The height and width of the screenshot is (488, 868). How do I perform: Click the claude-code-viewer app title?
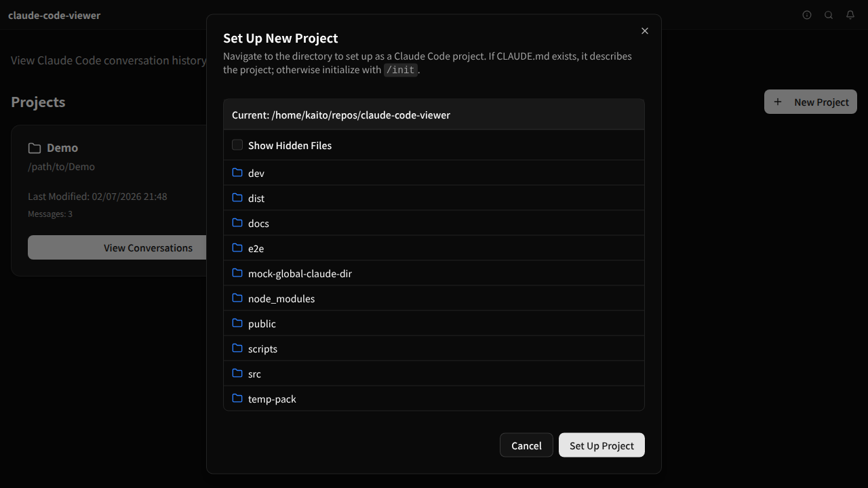coord(54,15)
